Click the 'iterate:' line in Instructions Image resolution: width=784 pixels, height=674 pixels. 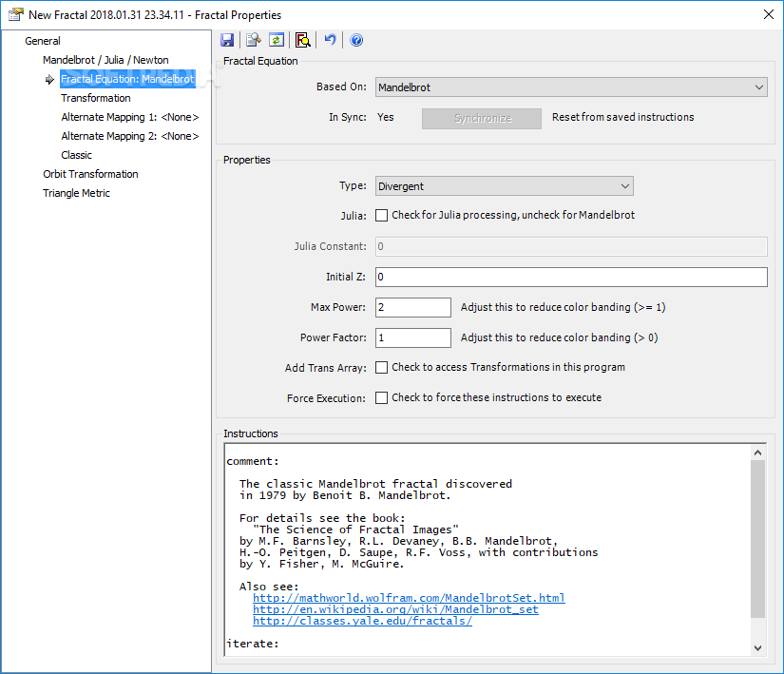click(253, 644)
